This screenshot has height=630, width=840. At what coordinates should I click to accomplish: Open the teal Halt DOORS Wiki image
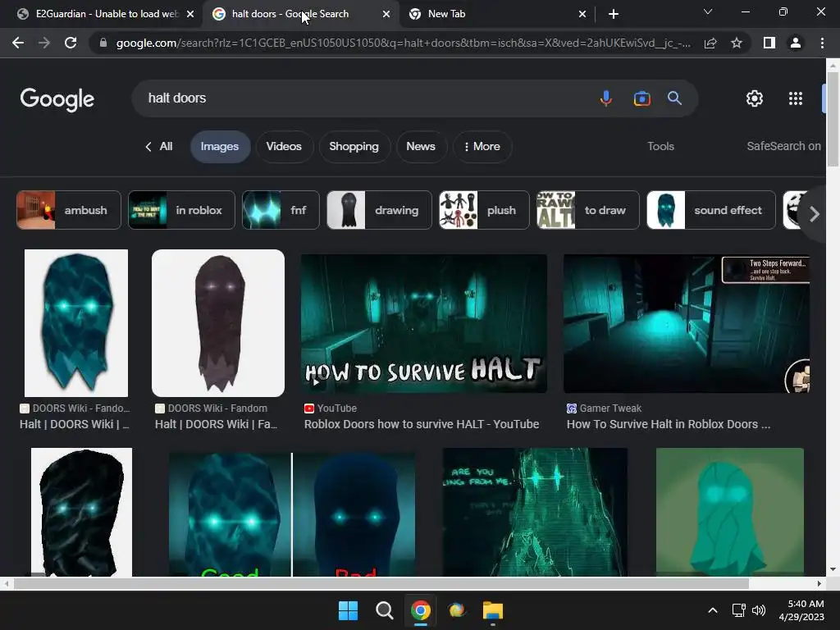[76, 323]
